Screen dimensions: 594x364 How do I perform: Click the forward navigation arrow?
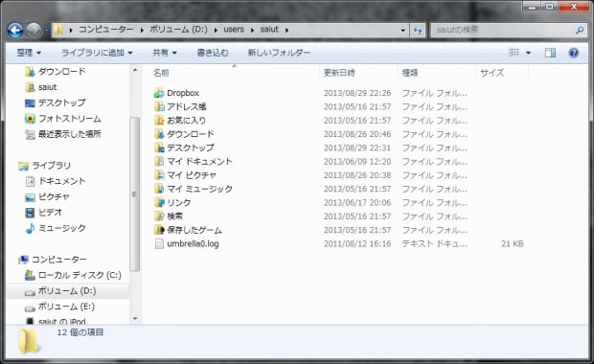tap(34, 30)
